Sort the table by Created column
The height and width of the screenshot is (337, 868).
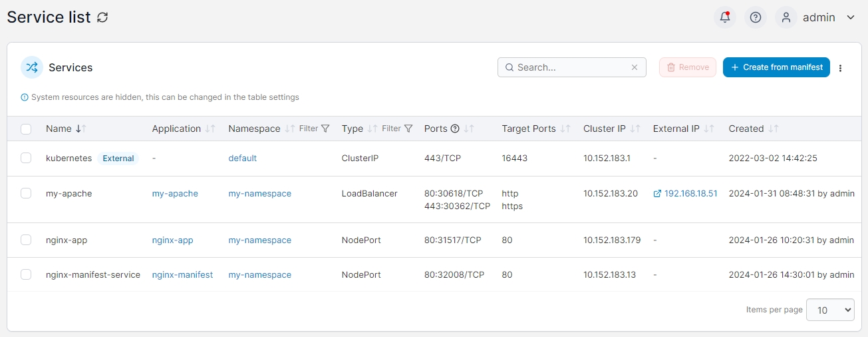pos(773,129)
